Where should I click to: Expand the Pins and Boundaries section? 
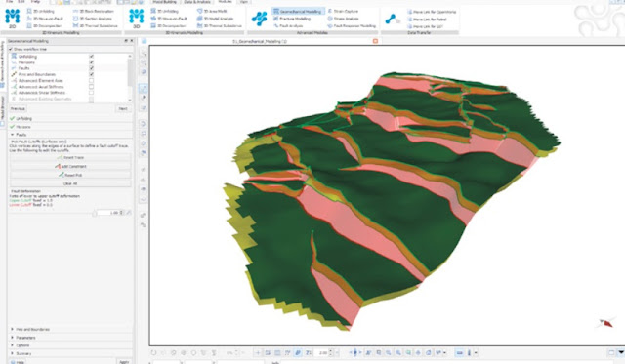[70, 329]
